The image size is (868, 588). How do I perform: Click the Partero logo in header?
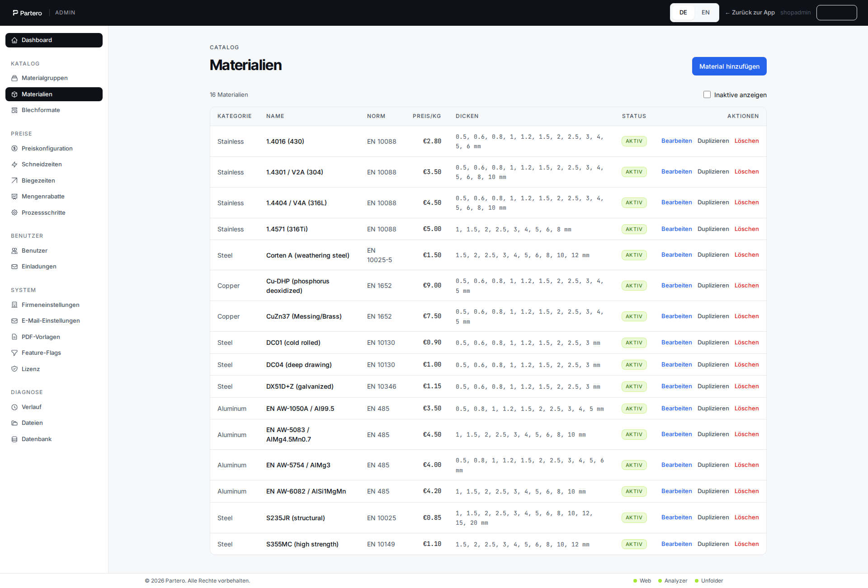(x=27, y=13)
